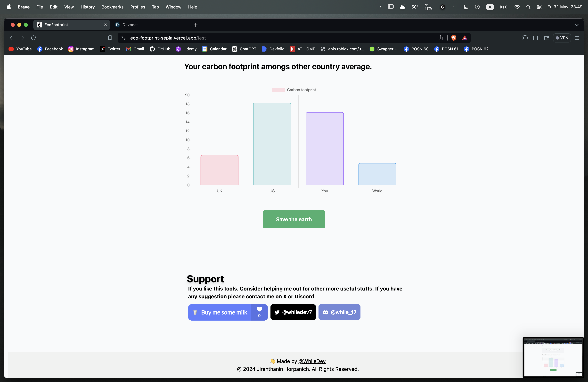
Task: Switch to the Devpost tab
Action: pyautogui.click(x=130, y=25)
